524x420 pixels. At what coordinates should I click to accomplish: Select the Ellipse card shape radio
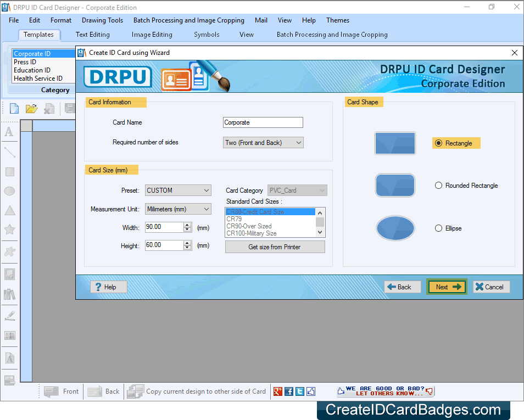tap(438, 228)
